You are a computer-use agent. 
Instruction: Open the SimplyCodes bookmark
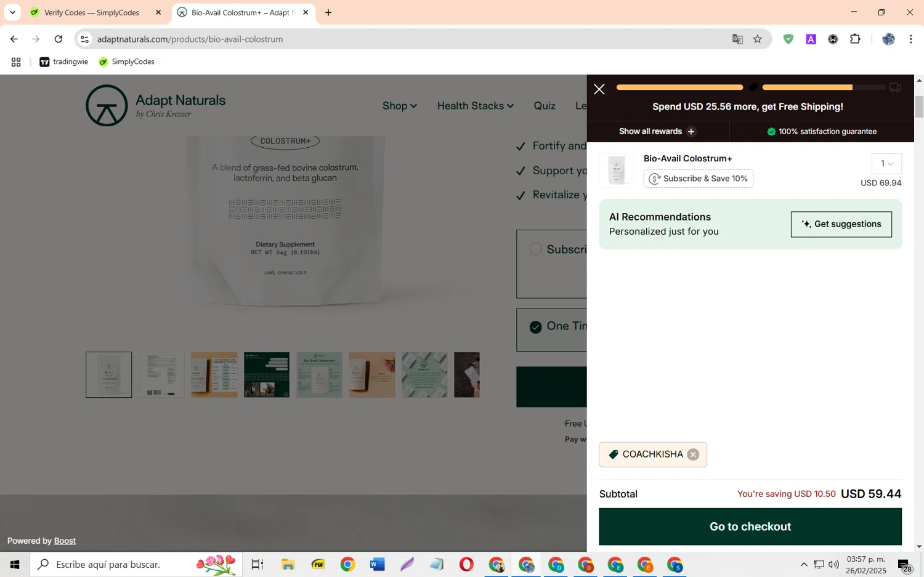pos(126,62)
